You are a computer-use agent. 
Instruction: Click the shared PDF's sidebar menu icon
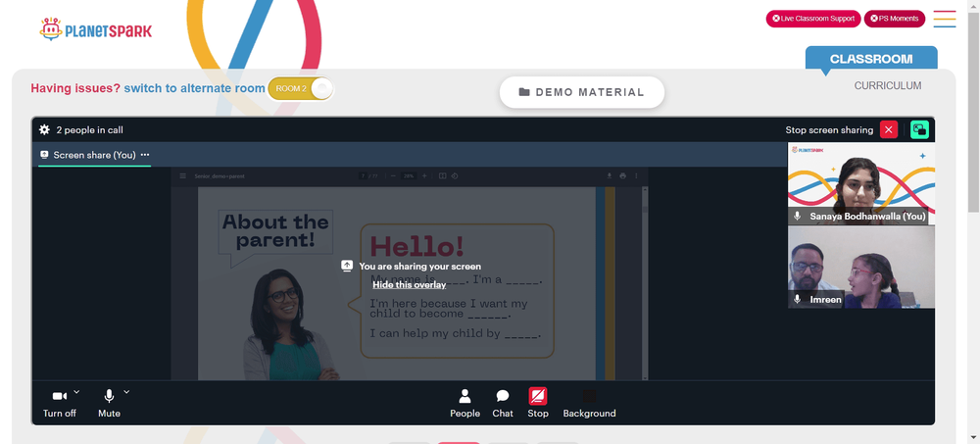(182, 175)
